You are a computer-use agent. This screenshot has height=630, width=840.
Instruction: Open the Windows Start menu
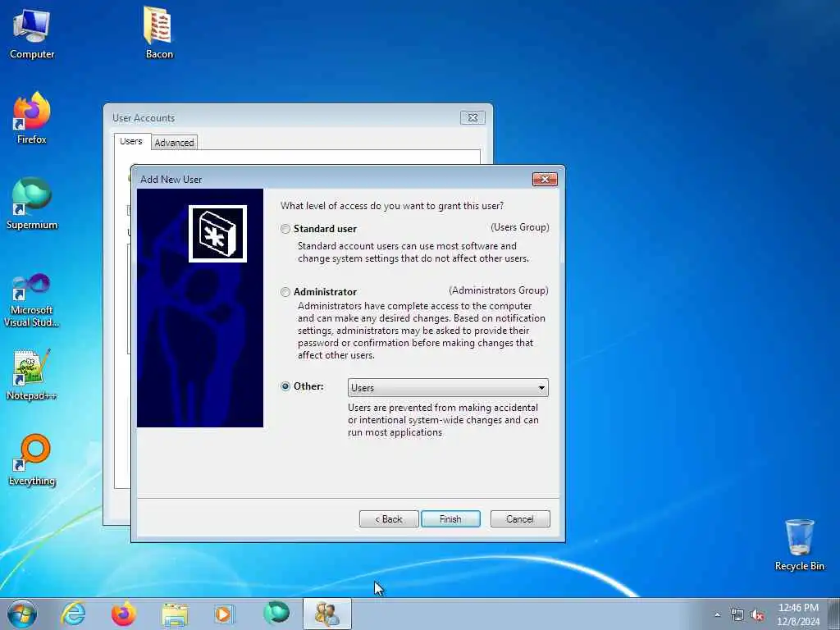[22, 614]
